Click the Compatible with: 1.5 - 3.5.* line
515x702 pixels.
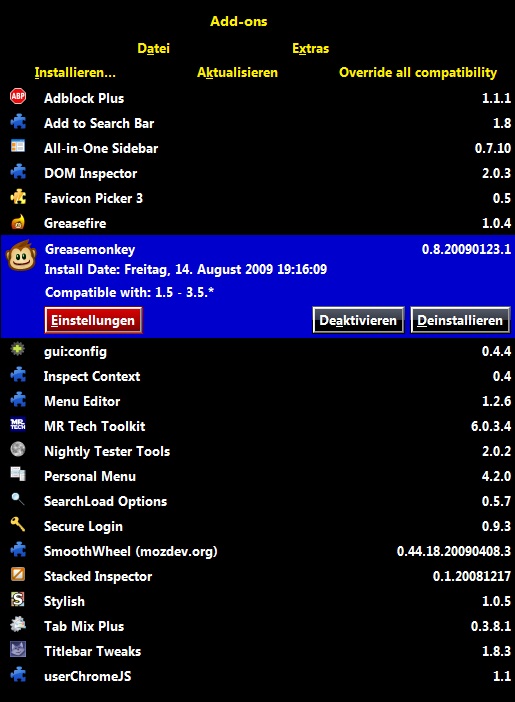point(129,292)
